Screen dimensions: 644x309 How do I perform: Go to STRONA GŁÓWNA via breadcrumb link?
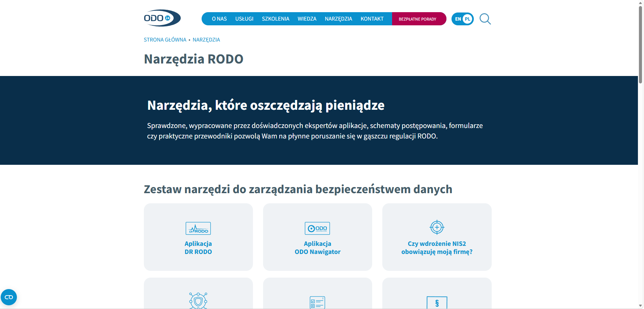point(165,40)
